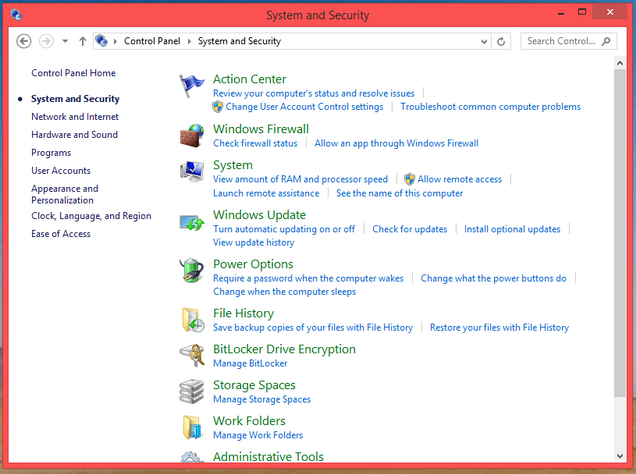Open the System computer monitor icon
636x474 pixels.
coord(192,172)
